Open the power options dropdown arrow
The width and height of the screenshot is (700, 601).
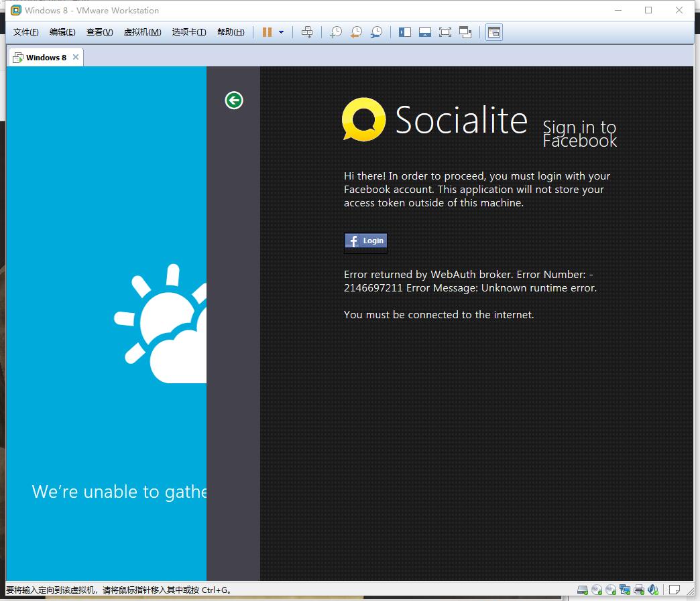pyautogui.click(x=281, y=32)
